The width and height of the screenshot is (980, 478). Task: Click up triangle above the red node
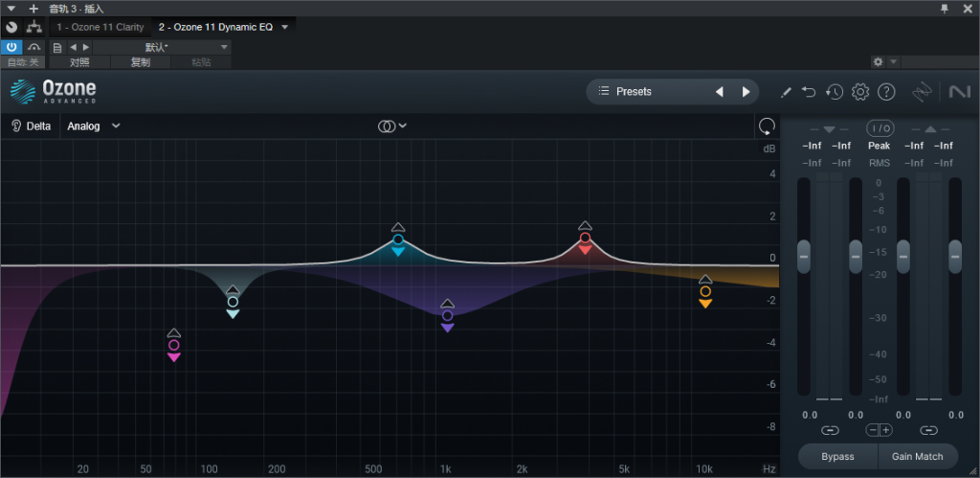coord(585,226)
